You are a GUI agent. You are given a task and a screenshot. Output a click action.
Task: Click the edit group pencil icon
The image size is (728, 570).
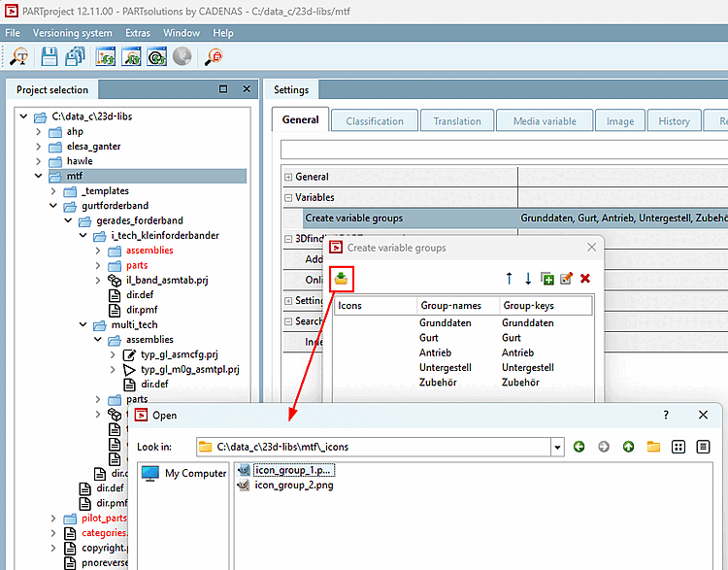pos(567,279)
